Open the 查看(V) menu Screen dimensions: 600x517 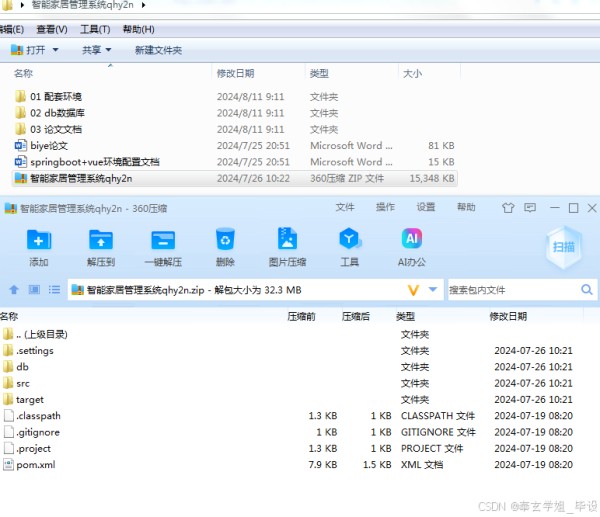click(x=52, y=29)
